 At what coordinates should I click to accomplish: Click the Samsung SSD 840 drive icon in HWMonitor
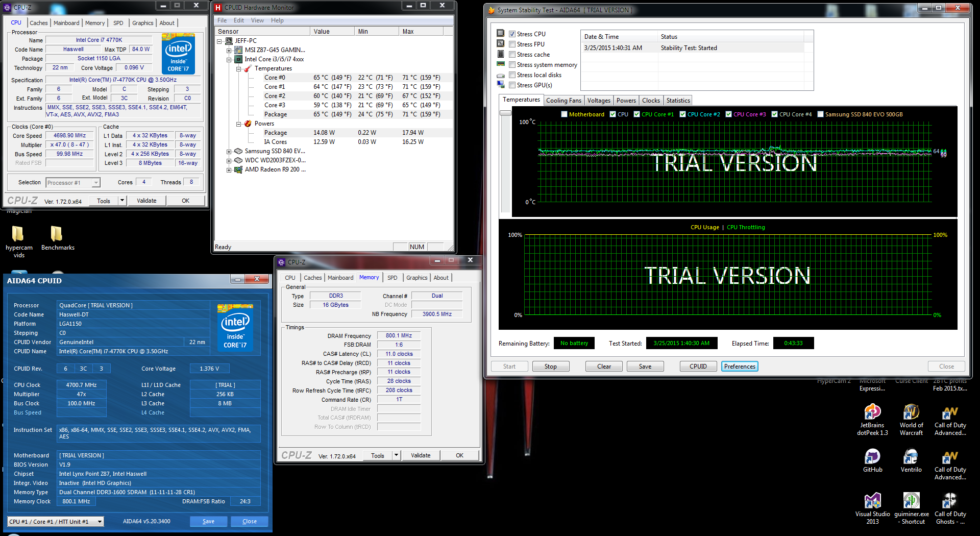[238, 151]
